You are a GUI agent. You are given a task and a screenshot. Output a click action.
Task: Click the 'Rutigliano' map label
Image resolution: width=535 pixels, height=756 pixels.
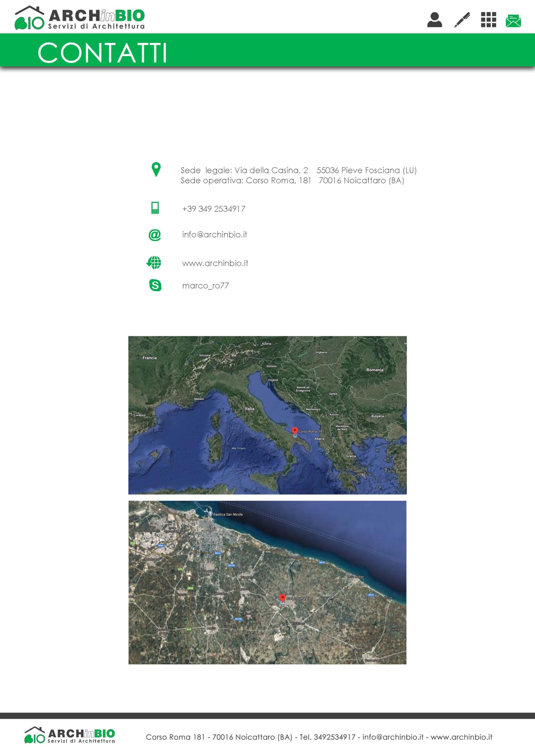tap(298, 624)
